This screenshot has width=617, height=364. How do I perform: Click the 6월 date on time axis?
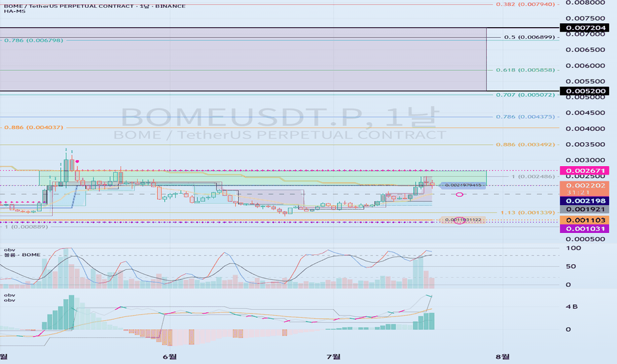tap(169, 357)
